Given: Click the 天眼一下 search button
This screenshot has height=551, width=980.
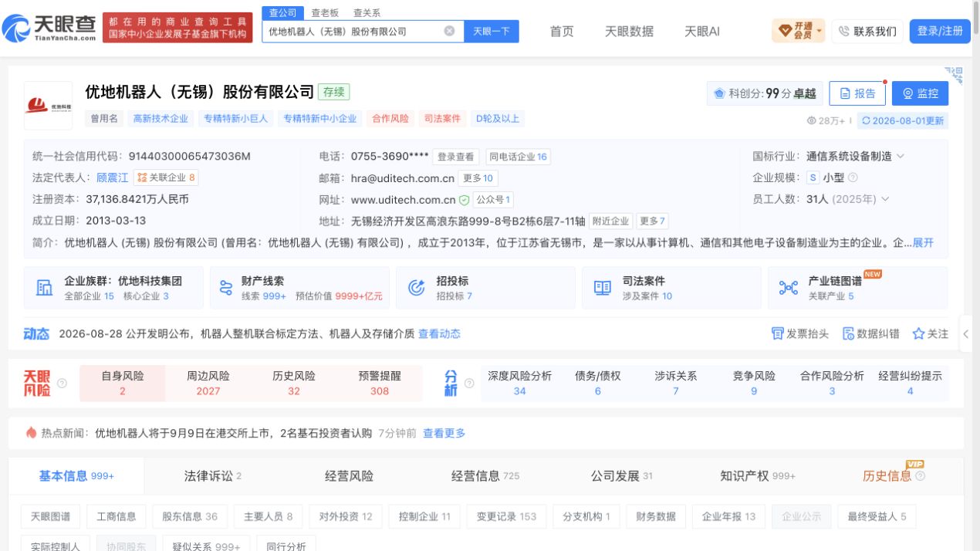Looking at the screenshot, I should click(492, 32).
